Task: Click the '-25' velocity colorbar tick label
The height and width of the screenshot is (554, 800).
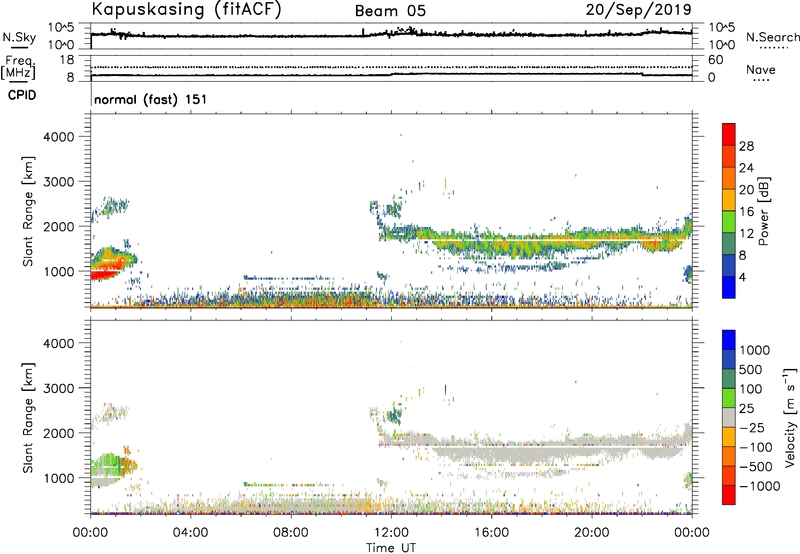Action: pos(754,427)
